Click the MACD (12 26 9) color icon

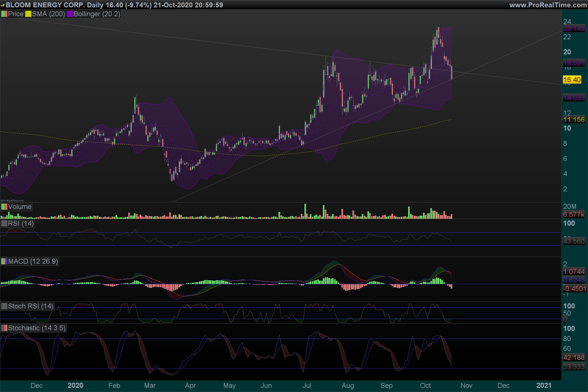coord(4,261)
